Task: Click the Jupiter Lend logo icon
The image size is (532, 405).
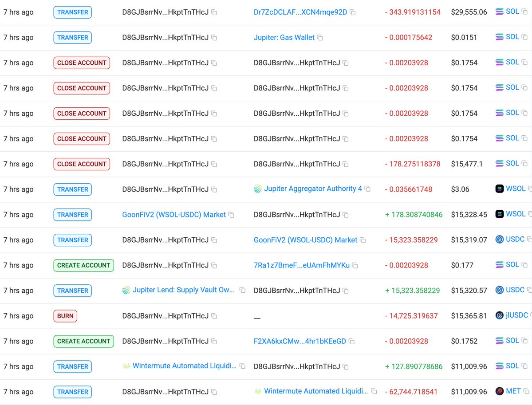Action: pos(126,290)
